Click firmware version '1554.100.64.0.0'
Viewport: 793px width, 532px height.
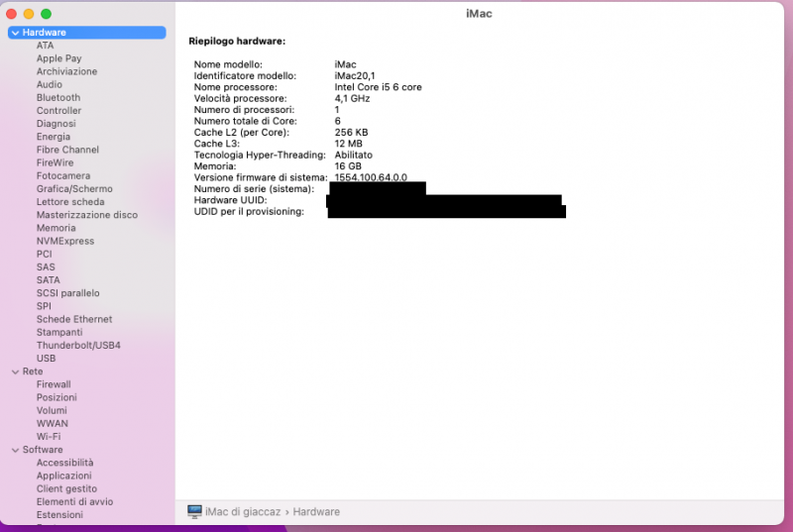click(371, 178)
